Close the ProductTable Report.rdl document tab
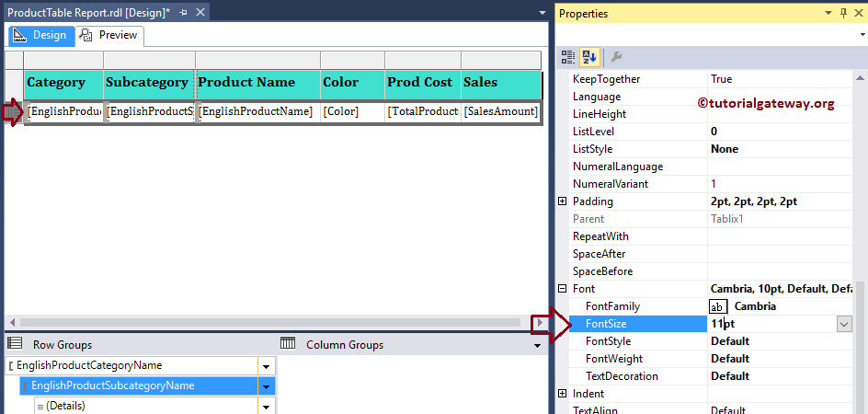This screenshot has height=414, width=868. point(199,12)
